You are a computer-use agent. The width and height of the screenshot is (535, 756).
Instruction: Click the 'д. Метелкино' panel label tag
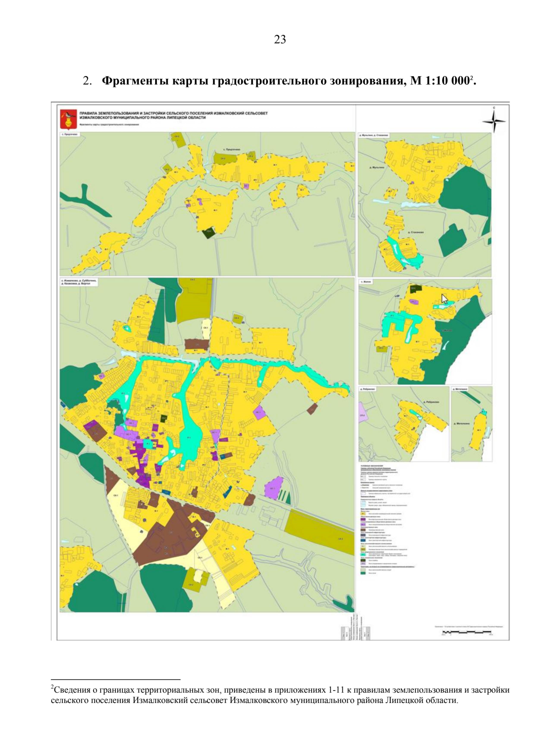460,389
